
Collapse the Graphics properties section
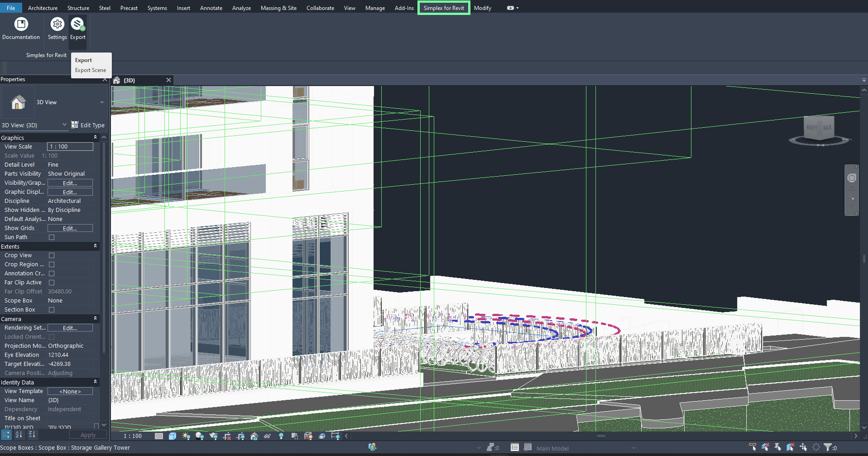point(95,138)
